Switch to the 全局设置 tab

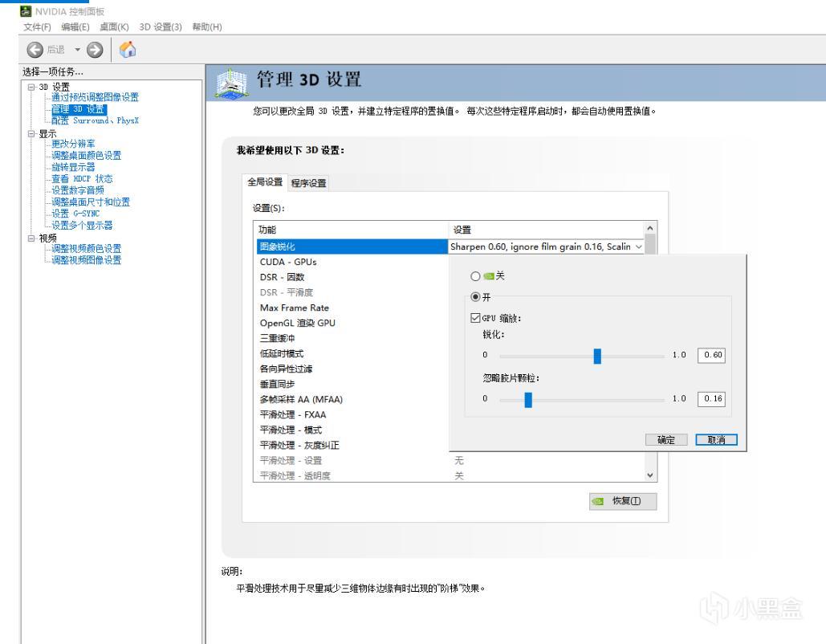point(265,181)
